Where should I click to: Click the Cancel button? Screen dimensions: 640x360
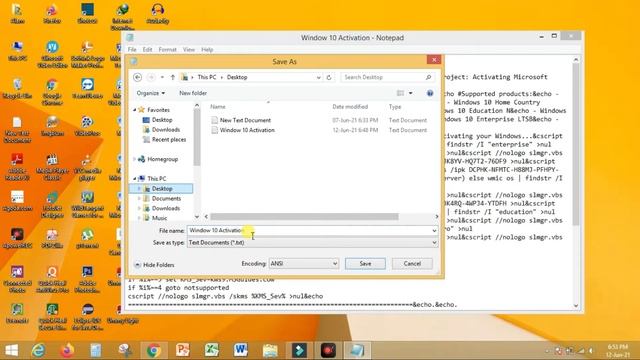pos(412,264)
